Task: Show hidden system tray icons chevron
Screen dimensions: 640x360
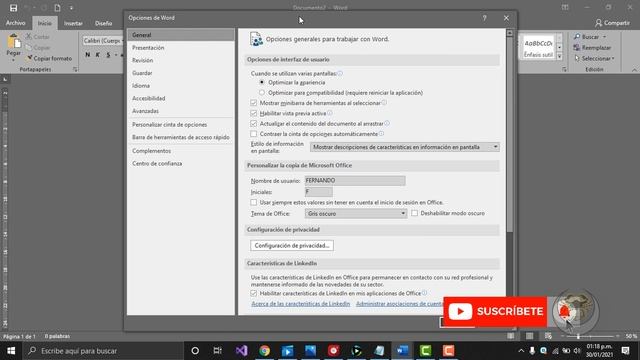Action: tap(521, 351)
